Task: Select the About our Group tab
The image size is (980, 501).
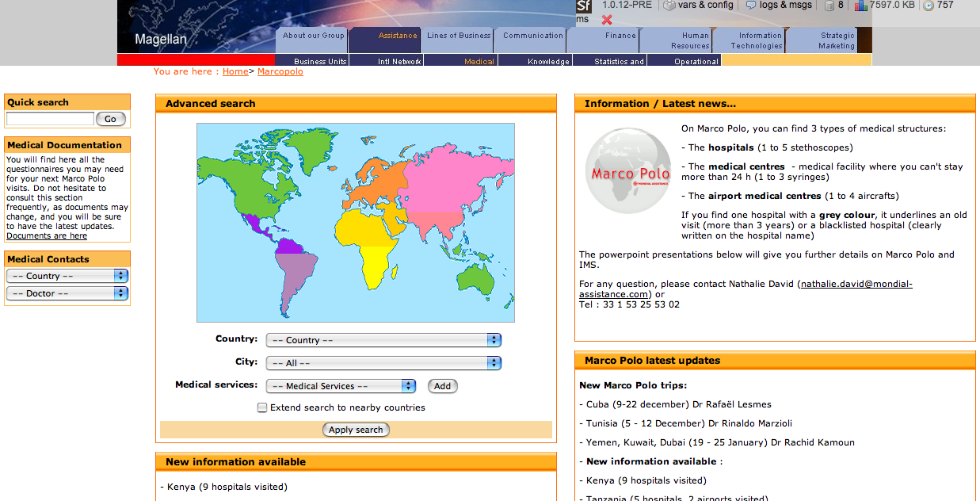Action: [x=312, y=40]
